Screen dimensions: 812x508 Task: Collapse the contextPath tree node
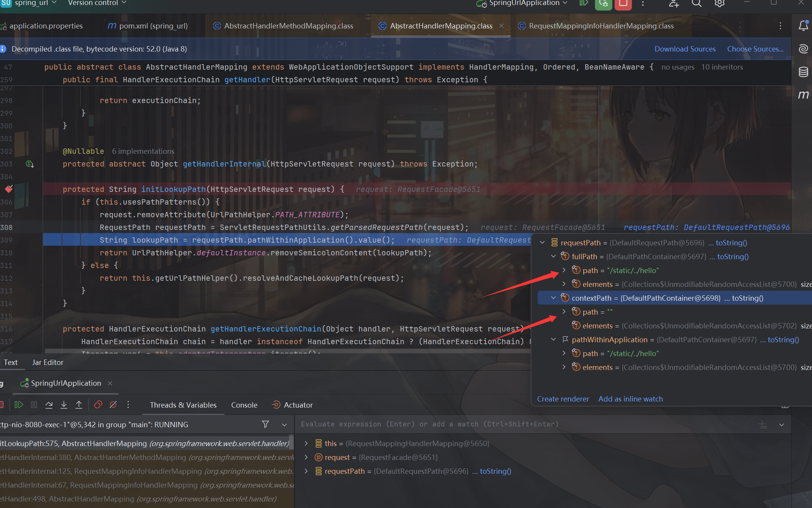click(553, 298)
